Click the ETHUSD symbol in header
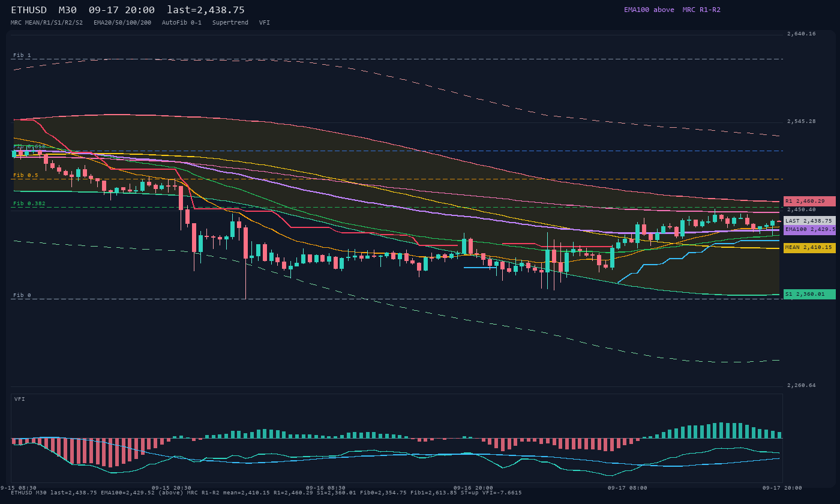Screen dimensions: 840x504 (29, 10)
